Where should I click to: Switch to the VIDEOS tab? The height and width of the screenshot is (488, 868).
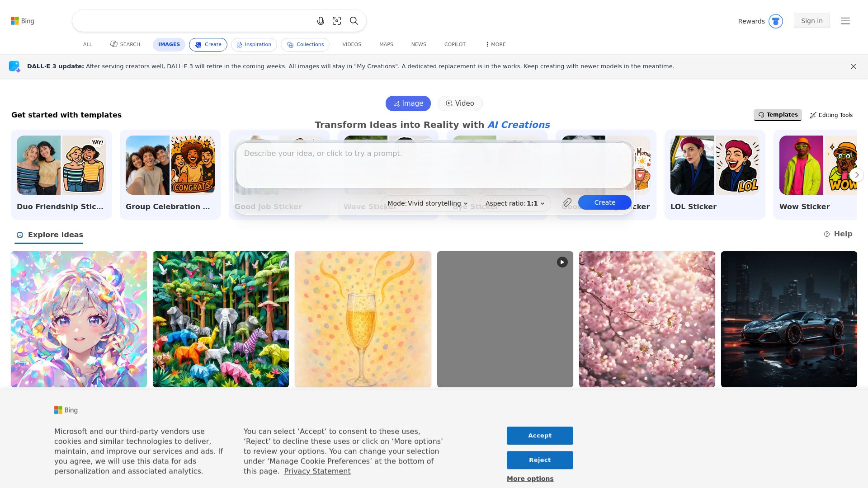[352, 44]
